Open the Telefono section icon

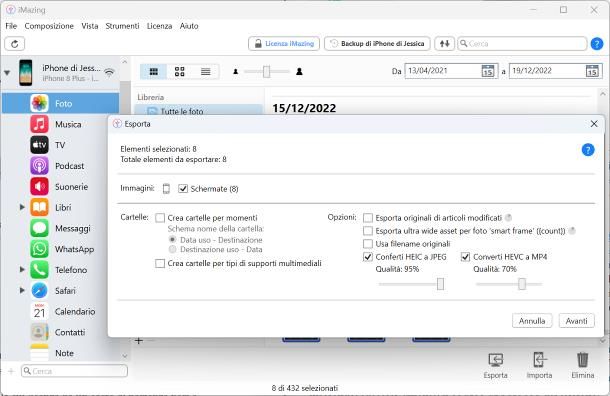39,270
